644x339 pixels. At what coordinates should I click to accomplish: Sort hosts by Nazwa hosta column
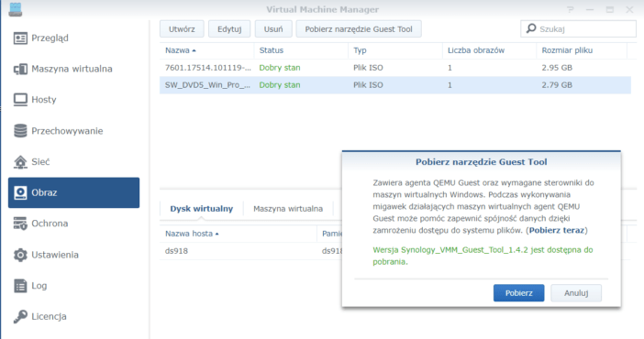point(239,234)
